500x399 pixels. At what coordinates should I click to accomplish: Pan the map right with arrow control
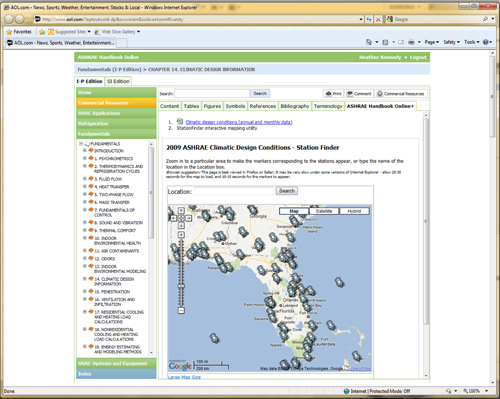188,218
